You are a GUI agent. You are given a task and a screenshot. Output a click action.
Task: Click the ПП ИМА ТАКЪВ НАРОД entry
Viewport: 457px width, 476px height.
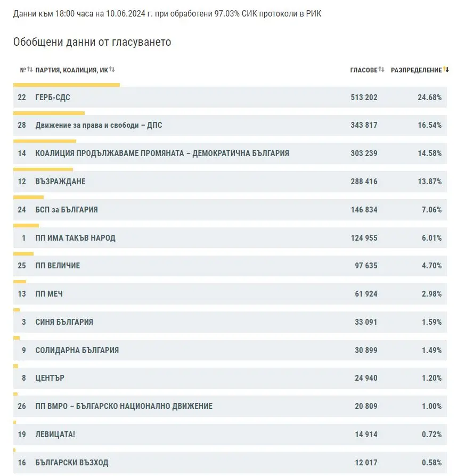click(75, 239)
